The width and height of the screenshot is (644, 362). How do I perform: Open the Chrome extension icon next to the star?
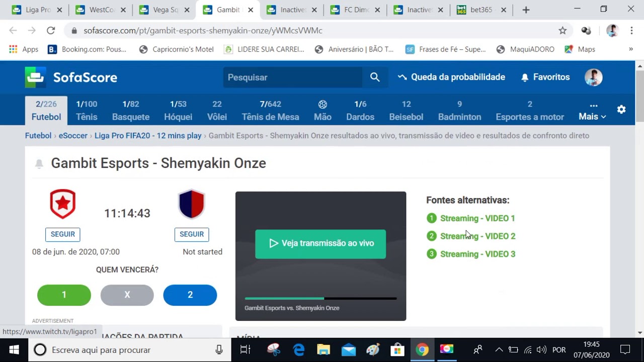[586, 31]
